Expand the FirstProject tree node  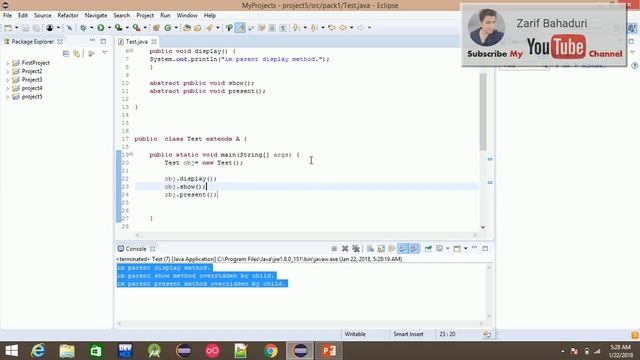(x=7, y=63)
